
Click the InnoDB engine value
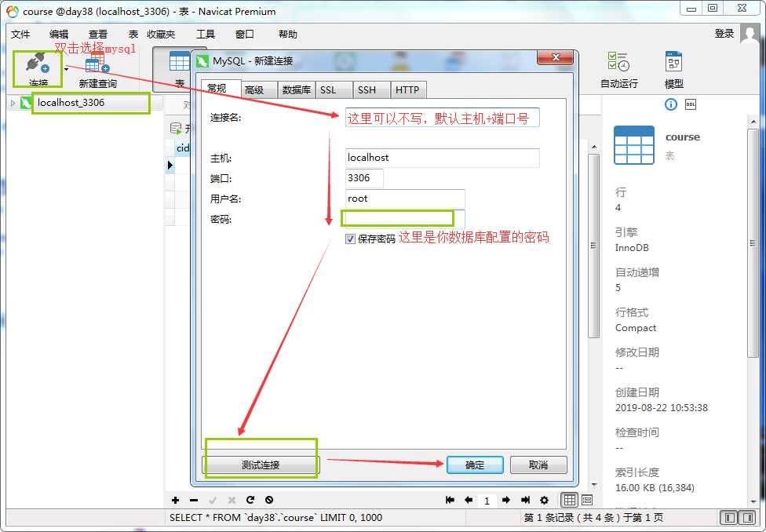click(x=632, y=248)
